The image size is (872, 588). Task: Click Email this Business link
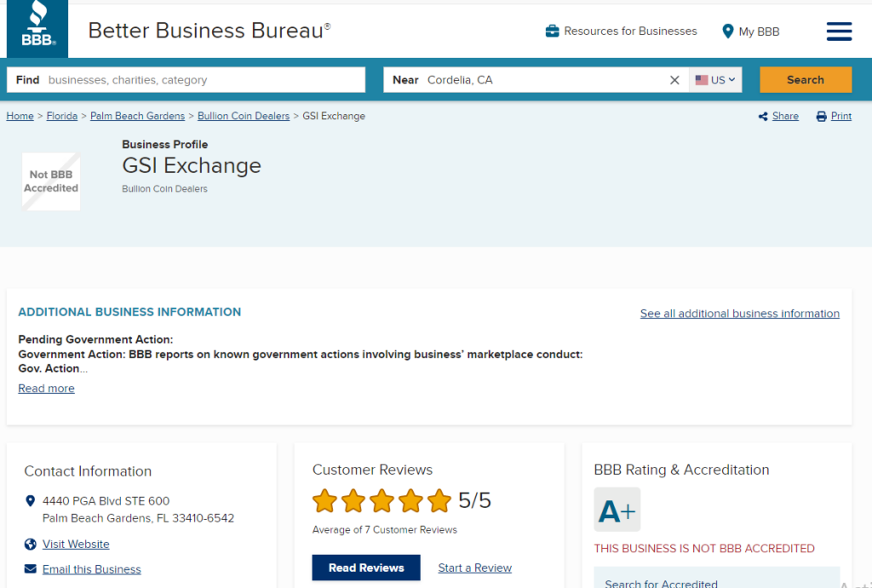click(x=92, y=569)
